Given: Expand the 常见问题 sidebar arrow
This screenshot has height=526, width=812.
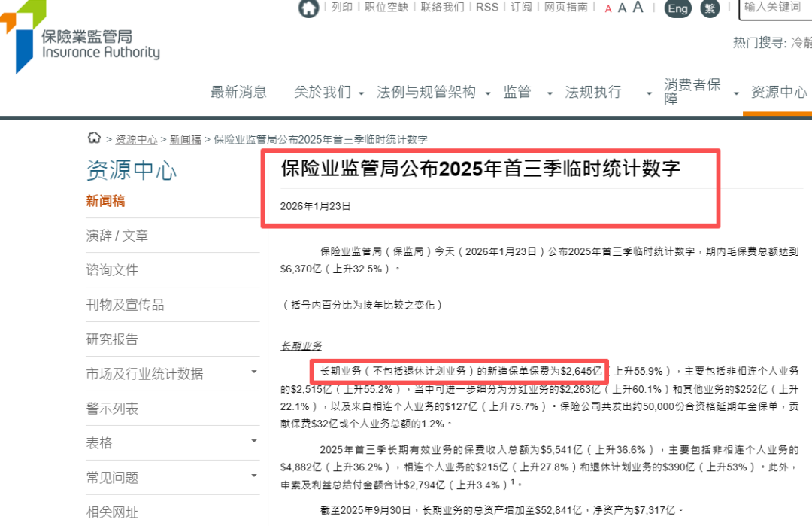Looking at the screenshot, I should pos(253,476).
